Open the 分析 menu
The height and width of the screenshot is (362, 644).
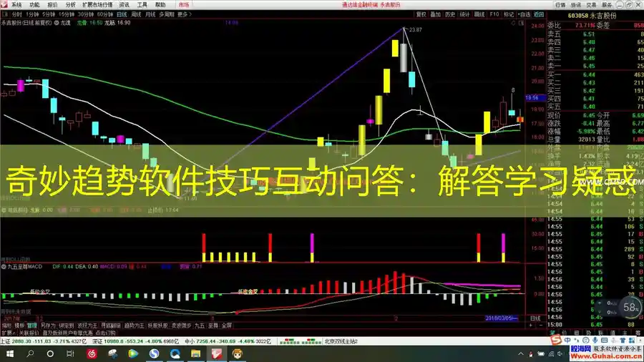71,5
